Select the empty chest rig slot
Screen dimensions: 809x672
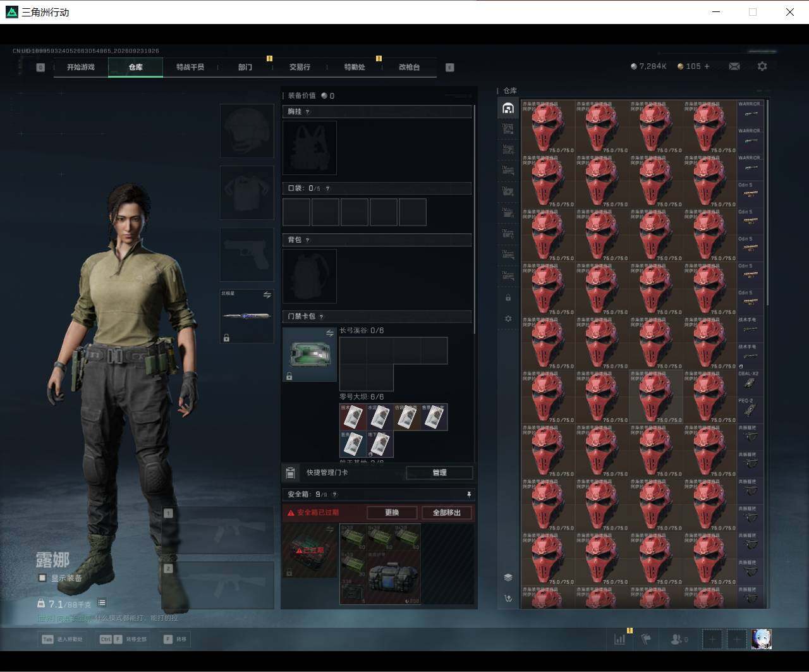point(310,148)
